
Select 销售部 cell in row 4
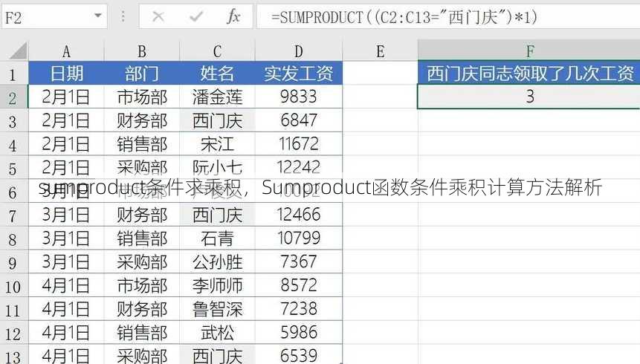(142, 143)
